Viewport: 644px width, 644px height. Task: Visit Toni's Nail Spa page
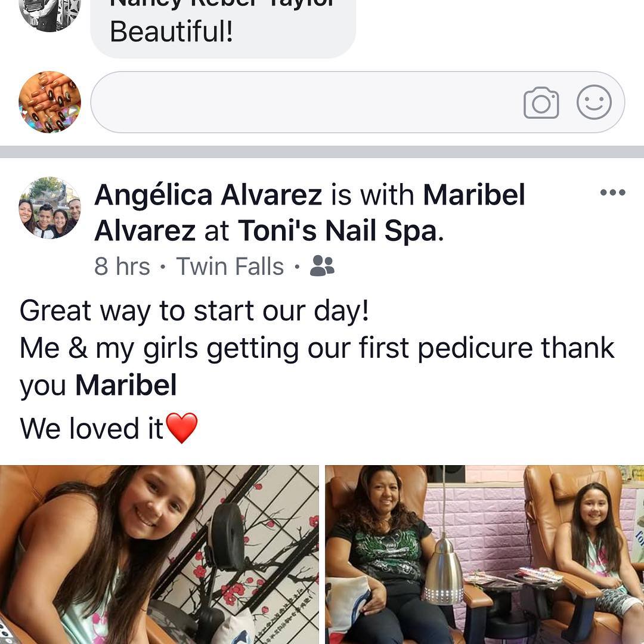pyautogui.click(x=337, y=230)
